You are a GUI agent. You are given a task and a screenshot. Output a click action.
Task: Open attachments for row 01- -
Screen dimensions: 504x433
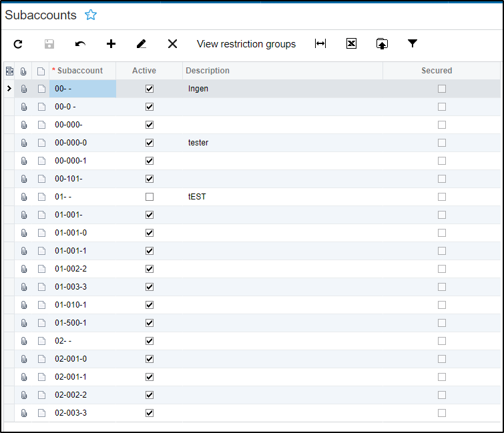(24, 197)
